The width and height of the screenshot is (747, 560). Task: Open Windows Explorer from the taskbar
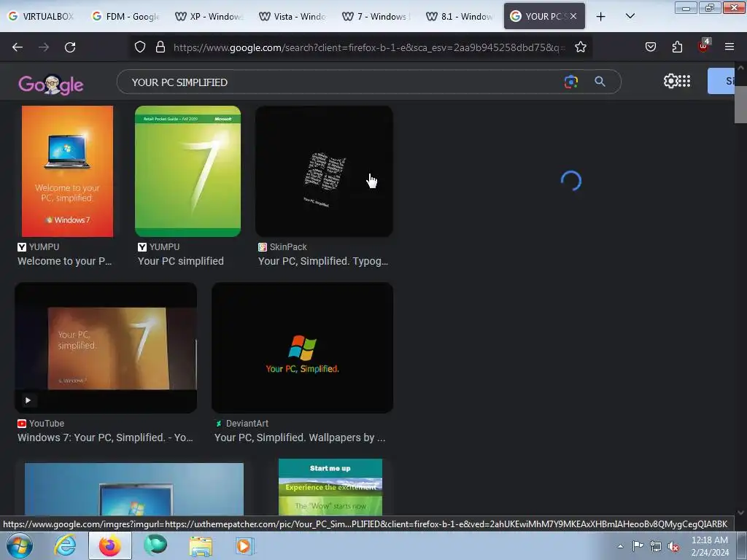tap(201, 545)
